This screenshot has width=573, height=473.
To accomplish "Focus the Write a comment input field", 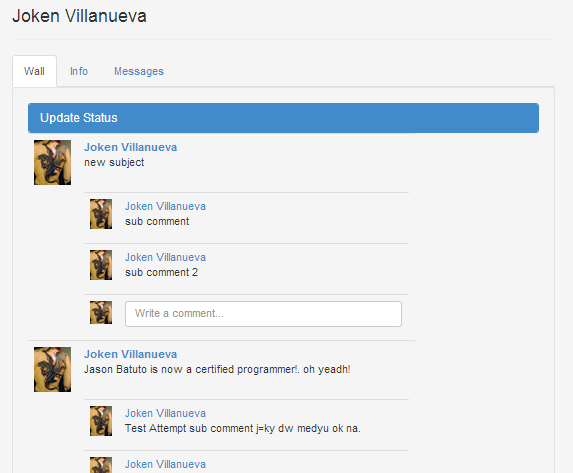I will (x=263, y=314).
